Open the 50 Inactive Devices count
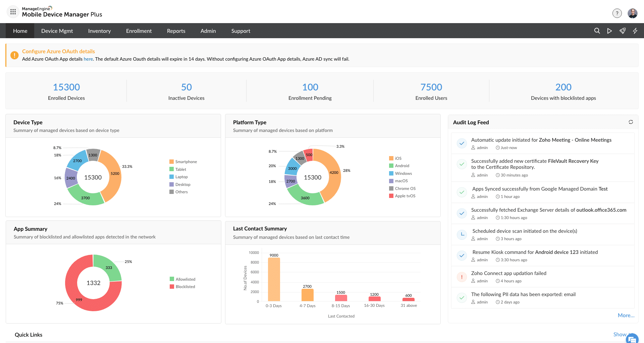Image resolution: width=644 pixels, height=343 pixels. tap(186, 87)
